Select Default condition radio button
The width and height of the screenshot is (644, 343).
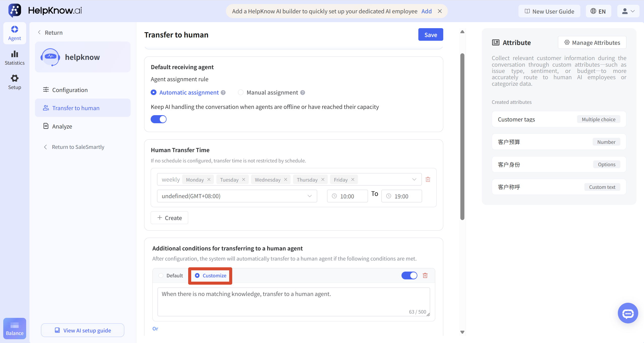161,276
